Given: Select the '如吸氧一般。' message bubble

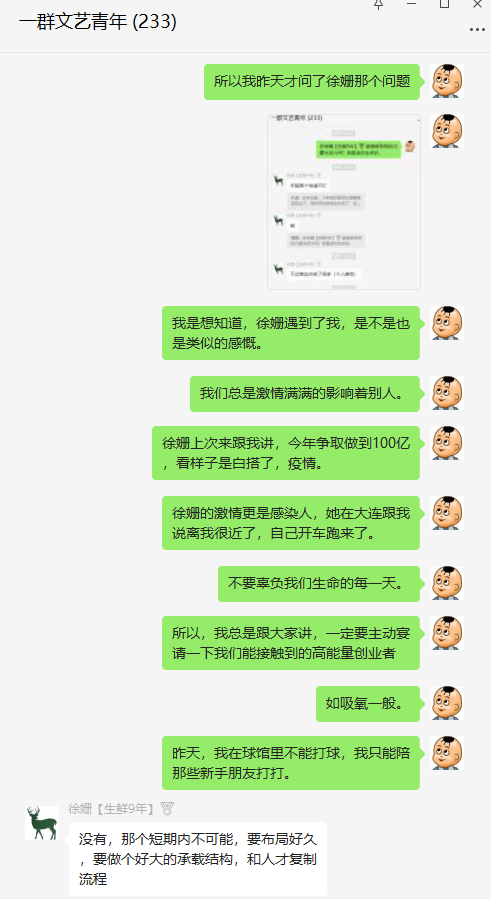Looking at the screenshot, I should pos(368,703).
